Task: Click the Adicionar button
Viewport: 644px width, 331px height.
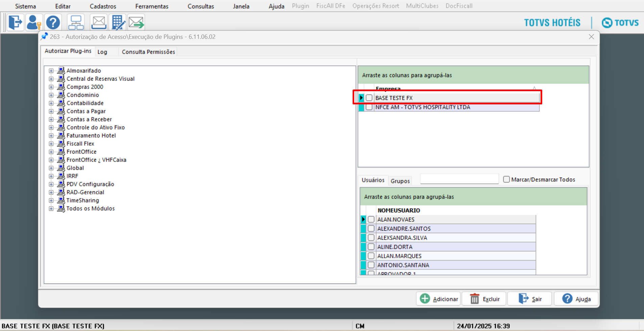Action: (x=438, y=299)
